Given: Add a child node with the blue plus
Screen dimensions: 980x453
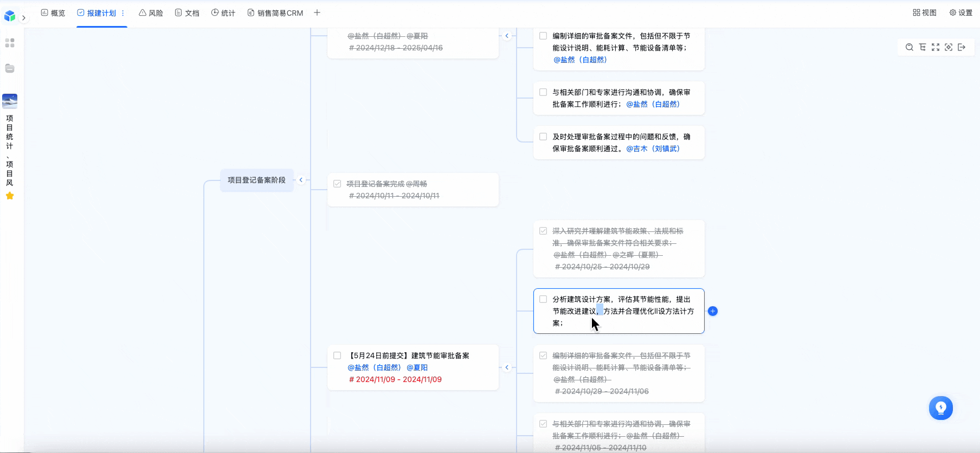Looking at the screenshot, I should point(713,311).
